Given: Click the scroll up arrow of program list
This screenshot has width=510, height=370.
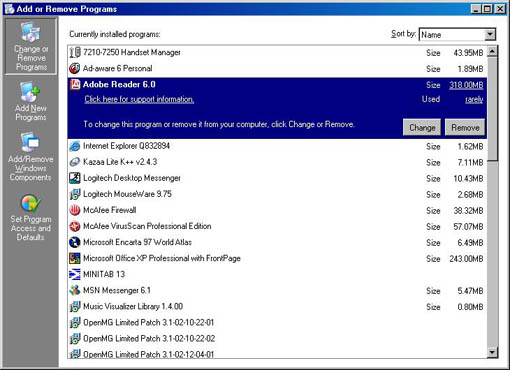Looking at the screenshot, I should pyautogui.click(x=492, y=51).
